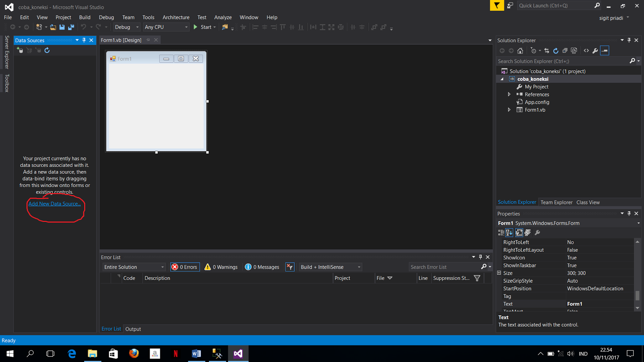Add a data source via Data Sources toolbar icon
The height and width of the screenshot is (362, 644).
pyautogui.click(x=20, y=50)
